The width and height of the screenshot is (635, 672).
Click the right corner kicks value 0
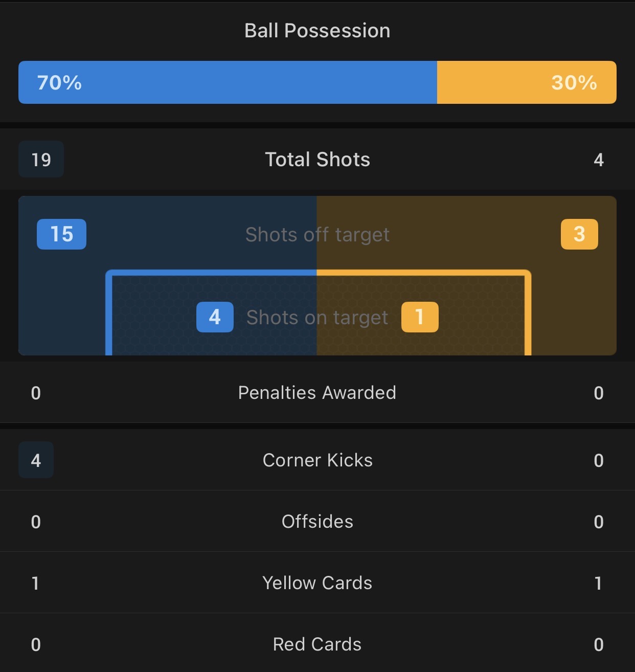(x=599, y=461)
